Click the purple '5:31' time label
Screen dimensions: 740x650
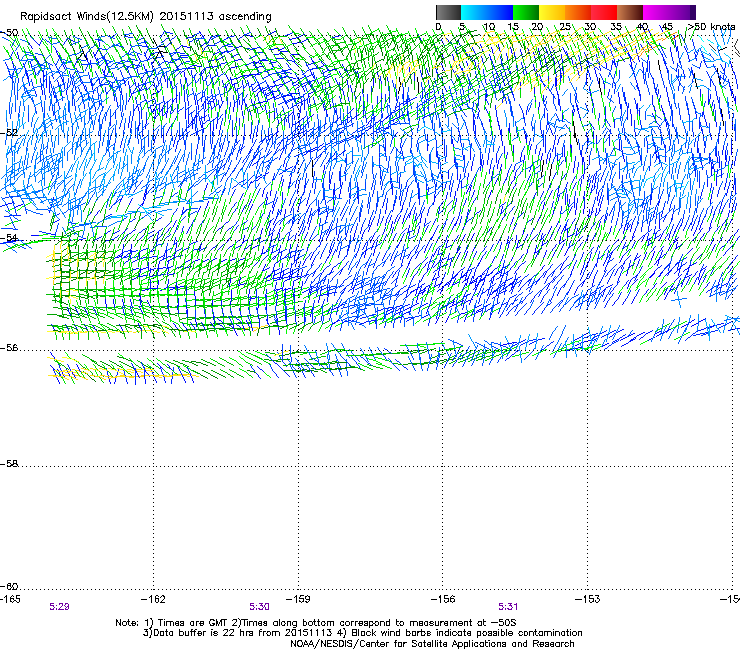[x=508, y=607]
